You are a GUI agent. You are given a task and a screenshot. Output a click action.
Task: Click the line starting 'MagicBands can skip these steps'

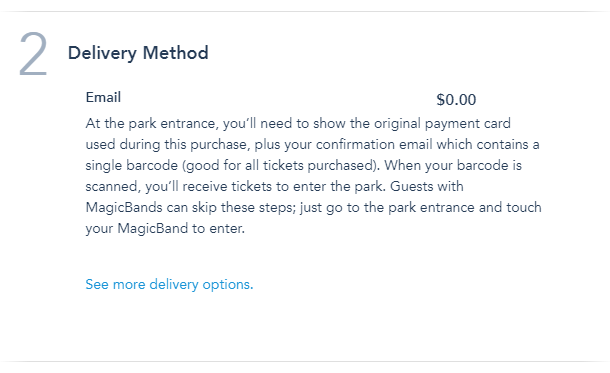pos(313,207)
